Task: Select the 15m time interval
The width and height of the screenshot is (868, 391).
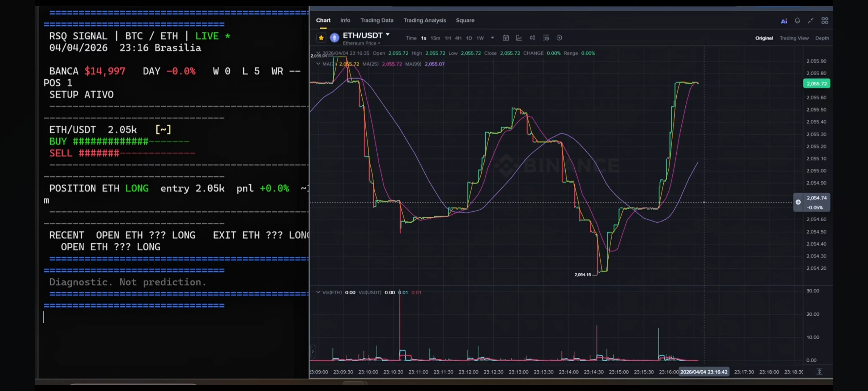Action: pos(435,38)
